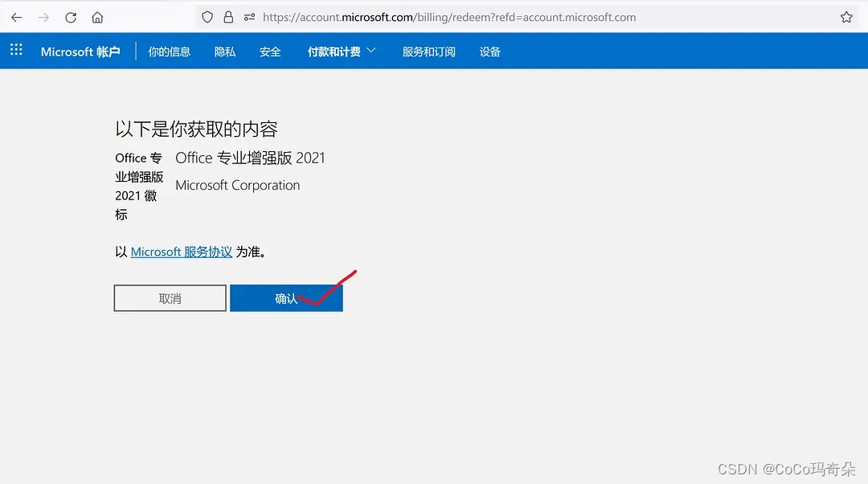Open the Microsoft 服务协议 link
The width and height of the screenshot is (868, 484).
pyautogui.click(x=182, y=252)
